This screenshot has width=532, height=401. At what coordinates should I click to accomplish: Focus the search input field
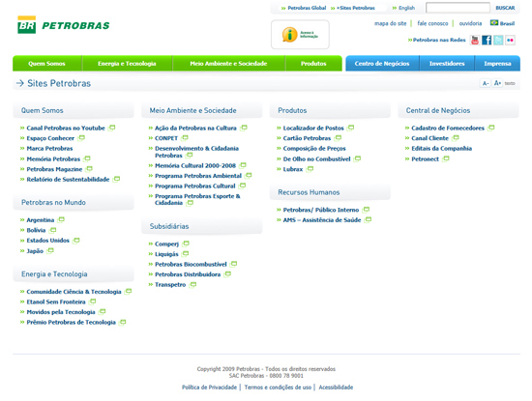[458, 8]
